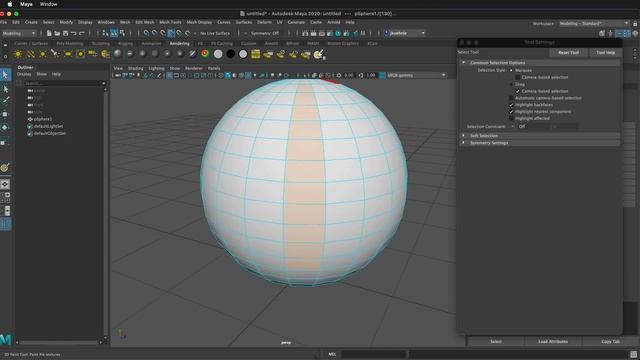Enable select by hierarchy mode

point(105,33)
